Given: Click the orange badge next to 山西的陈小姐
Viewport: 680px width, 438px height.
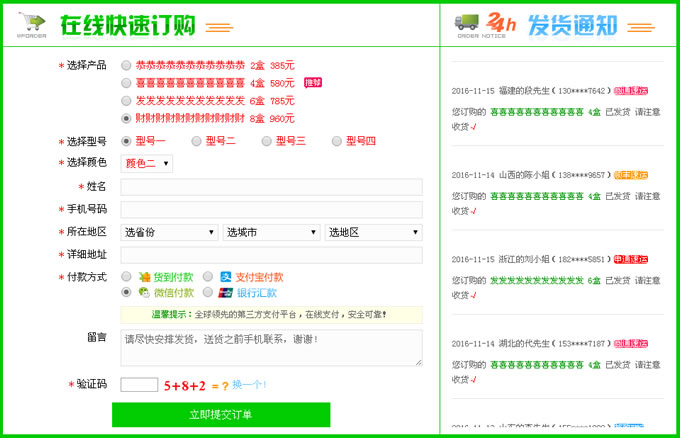Looking at the screenshot, I should pos(631,175).
